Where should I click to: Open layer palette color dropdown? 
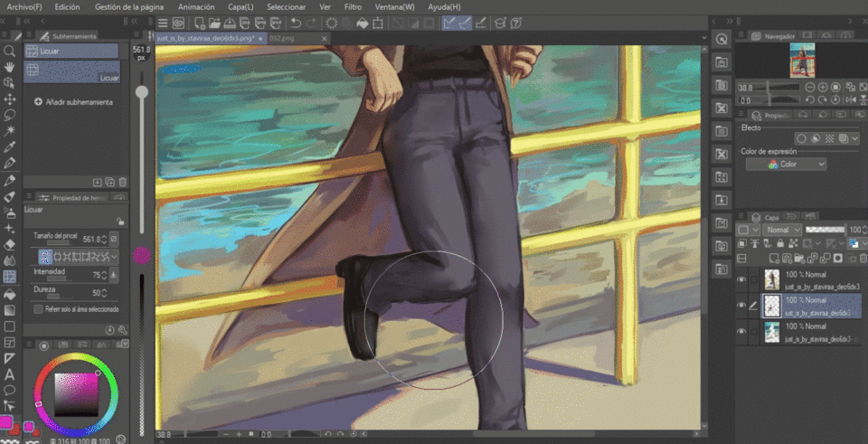pos(749,230)
